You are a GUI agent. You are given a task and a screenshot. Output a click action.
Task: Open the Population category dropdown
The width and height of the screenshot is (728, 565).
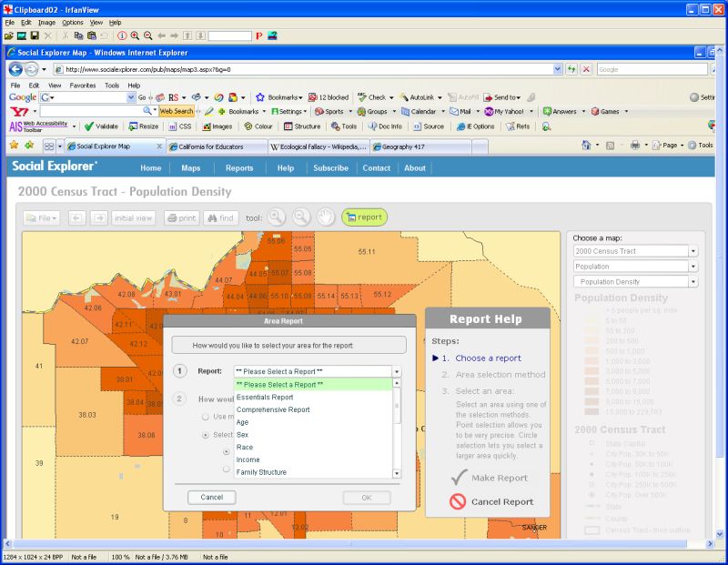coord(693,267)
